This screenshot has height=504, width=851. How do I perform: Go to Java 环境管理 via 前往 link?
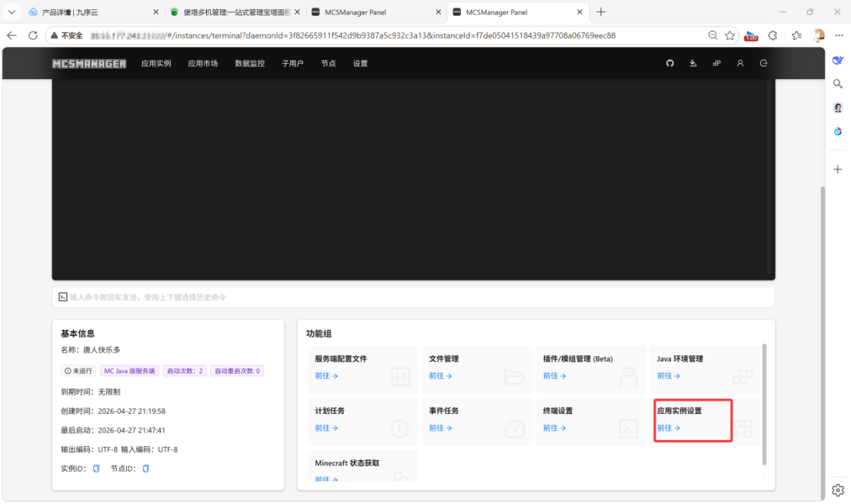[x=668, y=375]
